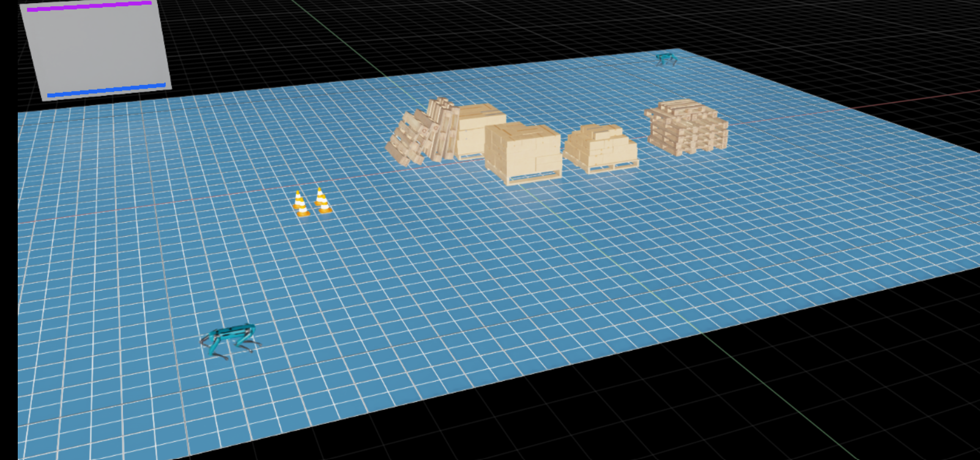The width and height of the screenshot is (980, 460).
Task: Click the blue bar on the gray panel
Action: pos(106,91)
